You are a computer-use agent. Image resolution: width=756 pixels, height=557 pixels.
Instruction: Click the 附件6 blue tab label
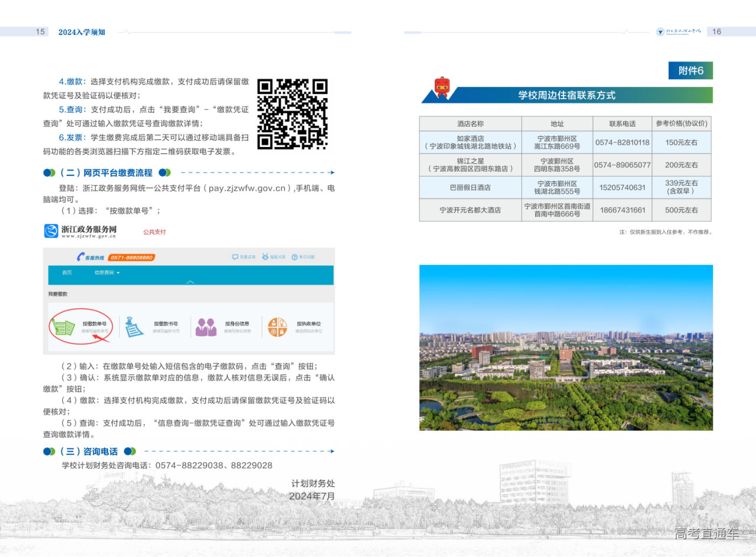coord(690,70)
